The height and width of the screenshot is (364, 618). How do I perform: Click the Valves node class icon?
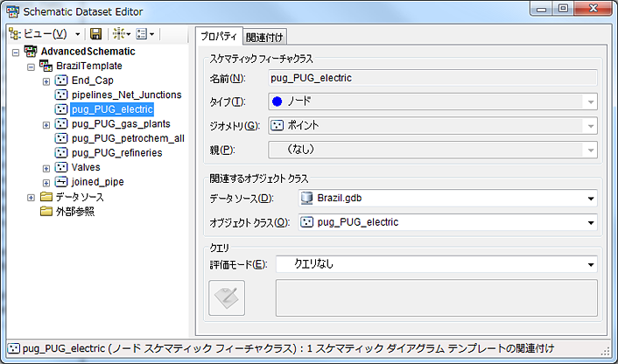(61, 167)
